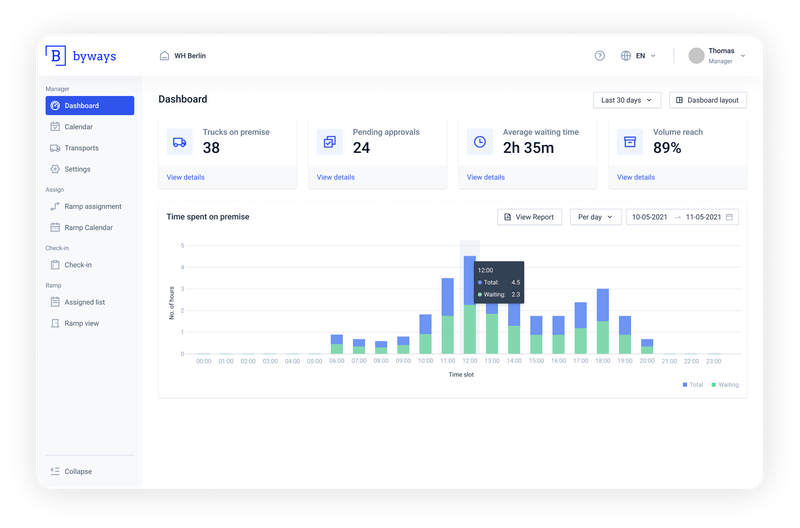The image size is (800, 528).
Task: Click the Volume reach box icon
Action: [x=630, y=142]
